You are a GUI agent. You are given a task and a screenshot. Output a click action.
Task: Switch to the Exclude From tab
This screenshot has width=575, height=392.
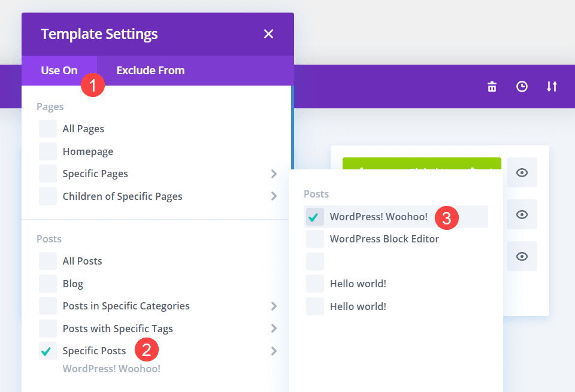[x=150, y=70]
